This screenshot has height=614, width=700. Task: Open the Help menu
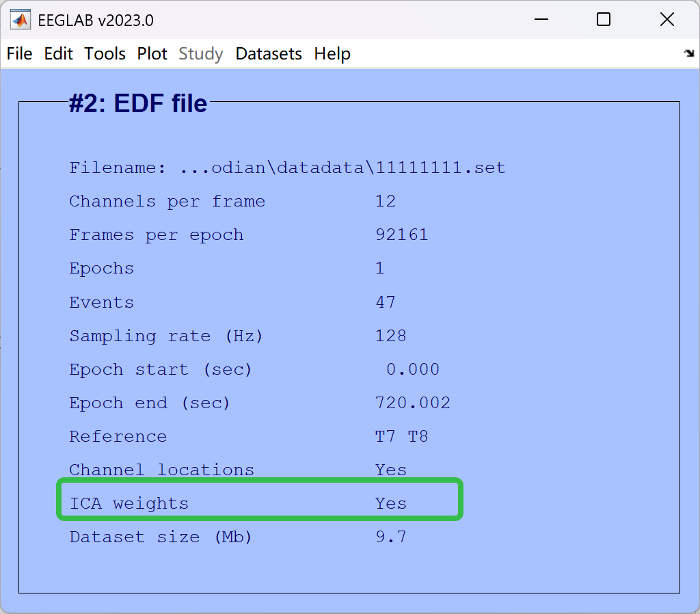(x=332, y=54)
